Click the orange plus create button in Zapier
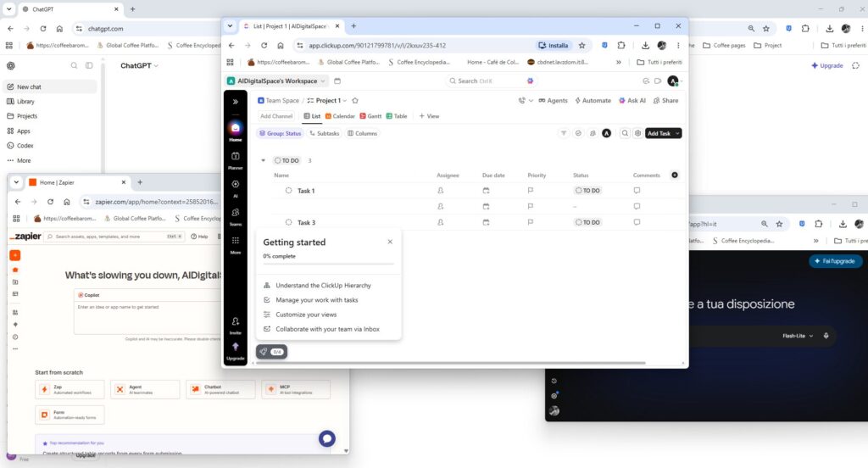The image size is (868, 468). [x=15, y=255]
